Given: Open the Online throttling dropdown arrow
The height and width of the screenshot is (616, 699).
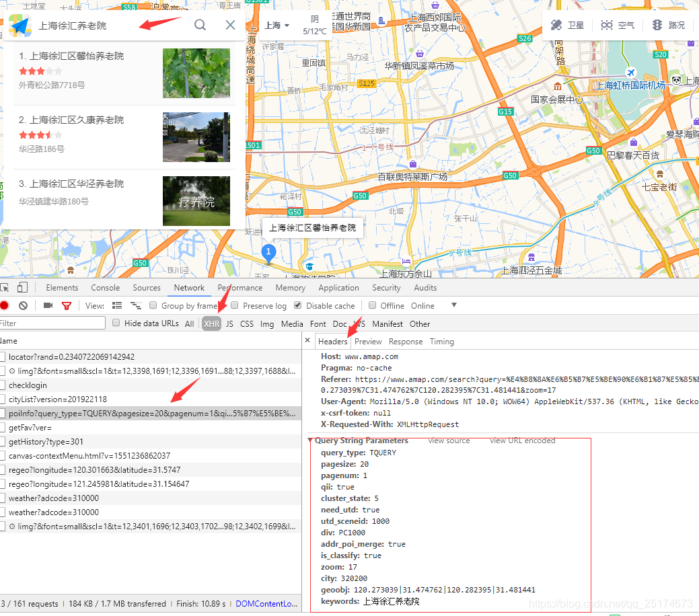Looking at the screenshot, I should click(x=454, y=305).
